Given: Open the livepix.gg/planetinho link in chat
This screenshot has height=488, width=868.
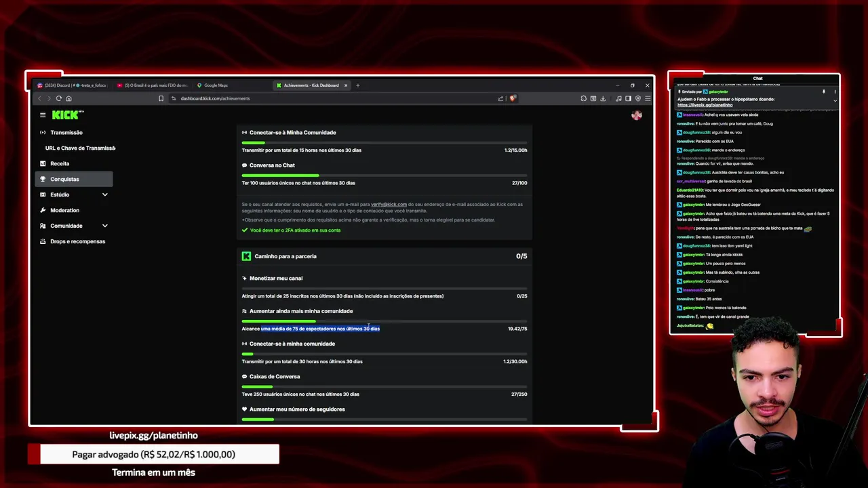Looking at the screenshot, I should pyautogui.click(x=705, y=105).
